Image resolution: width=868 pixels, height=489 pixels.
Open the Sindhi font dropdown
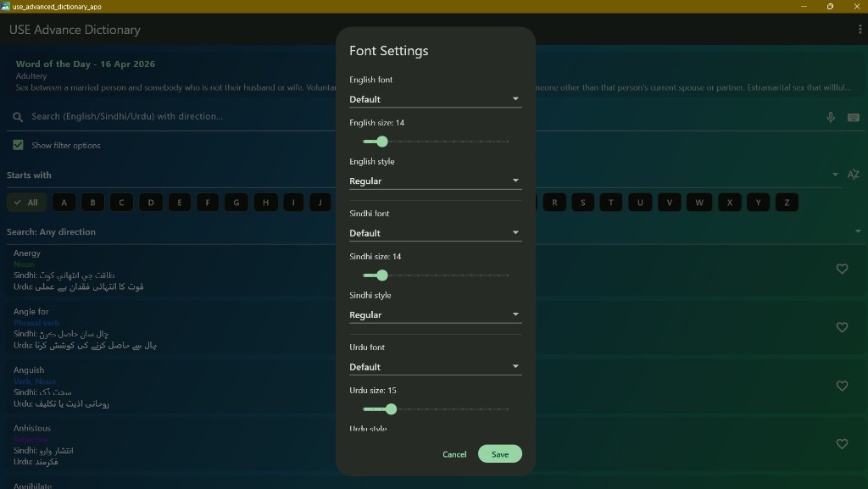(x=435, y=233)
